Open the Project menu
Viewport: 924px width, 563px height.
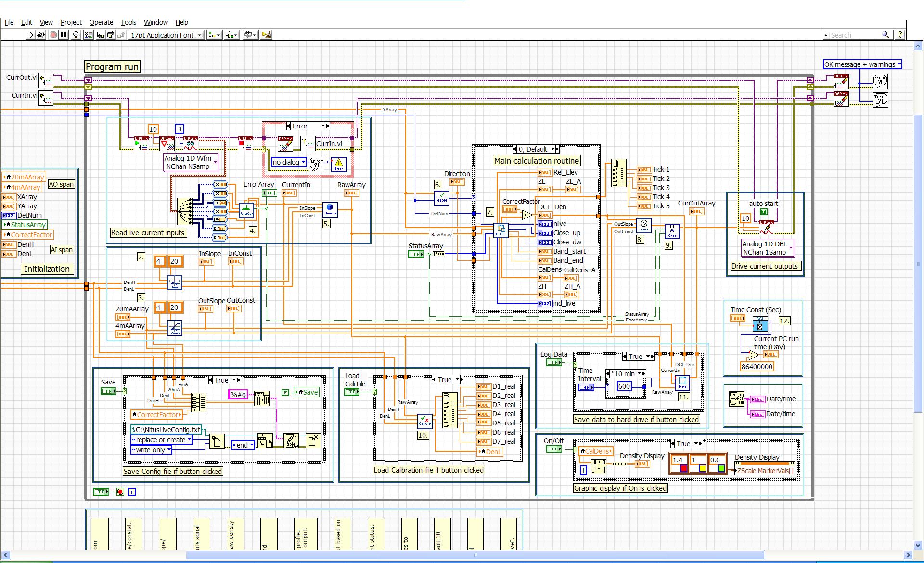coord(71,22)
